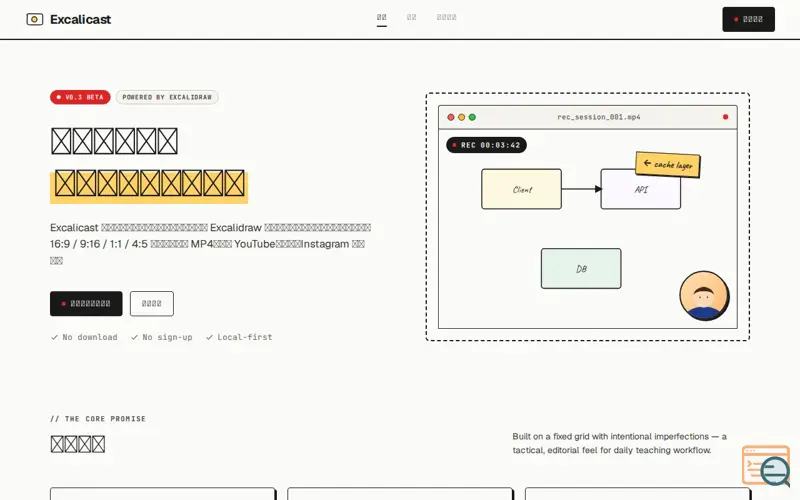Open the third navigation menu item
The width and height of the screenshot is (800, 500).
coord(446,17)
